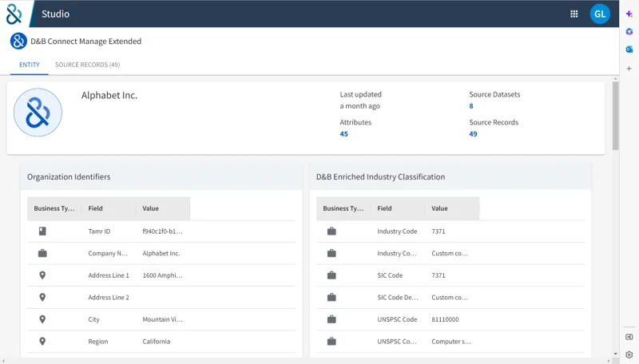
Task: Click the sidebar settings gear icon
Action: click(x=629, y=354)
